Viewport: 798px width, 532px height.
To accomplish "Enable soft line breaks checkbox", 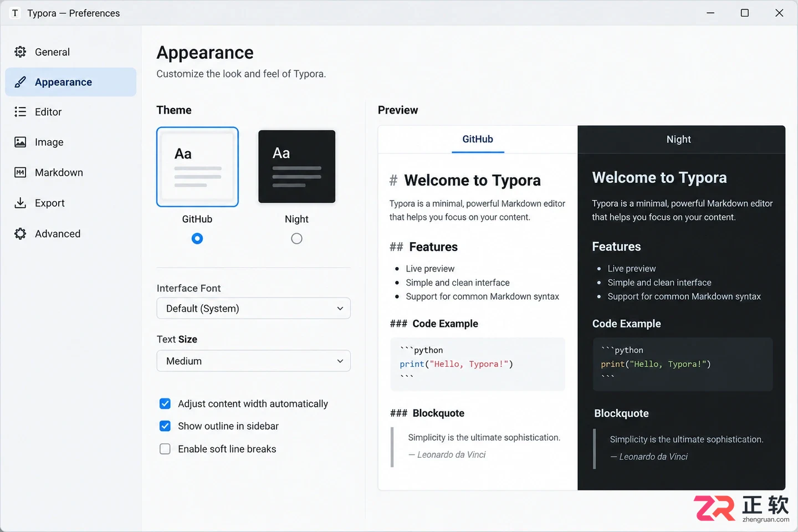I will [x=165, y=449].
